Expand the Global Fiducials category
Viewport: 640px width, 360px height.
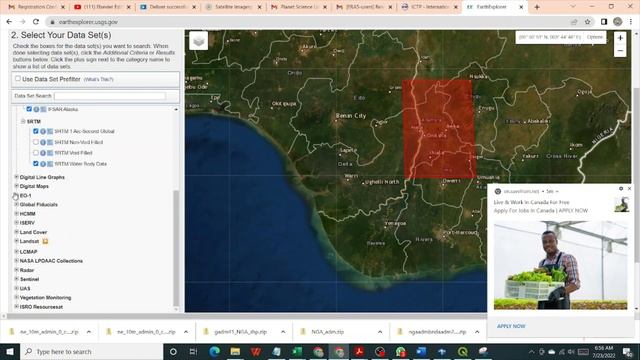17,204
